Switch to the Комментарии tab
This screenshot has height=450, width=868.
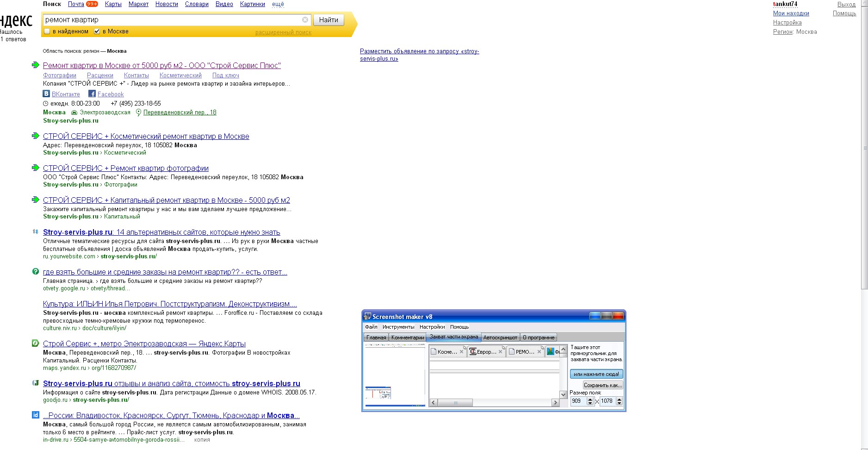(x=408, y=337)
